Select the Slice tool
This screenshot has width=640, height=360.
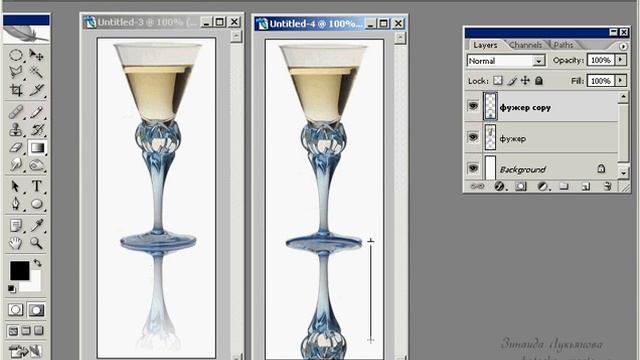point(36,90)
